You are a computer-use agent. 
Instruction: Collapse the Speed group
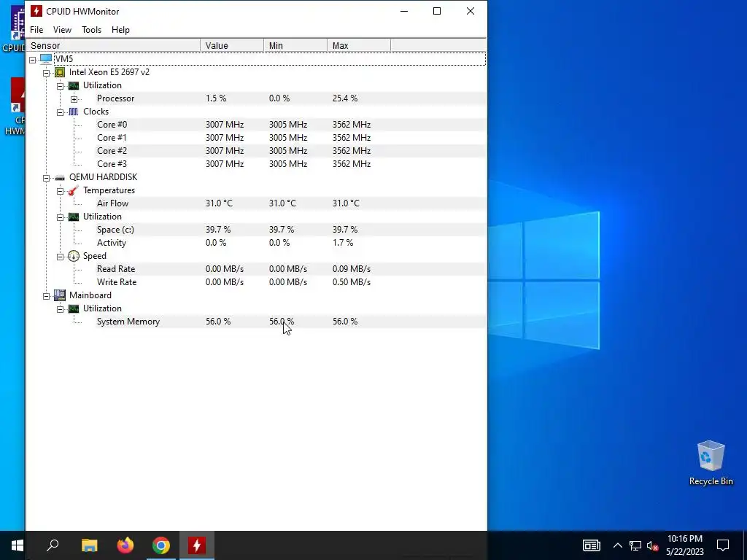coord(60,257)
